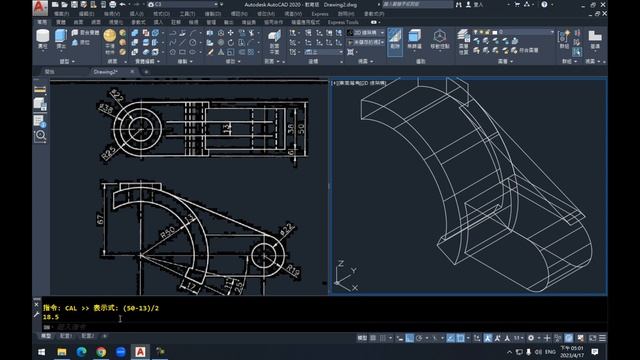Click Save icon in Quick Access toolbar

(x=74, y=4)
